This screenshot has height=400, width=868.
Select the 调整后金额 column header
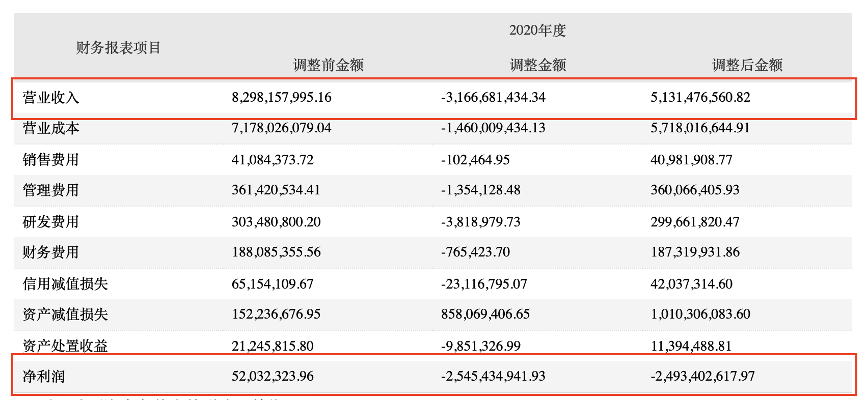pyautogui.click(x=747, y=65)
